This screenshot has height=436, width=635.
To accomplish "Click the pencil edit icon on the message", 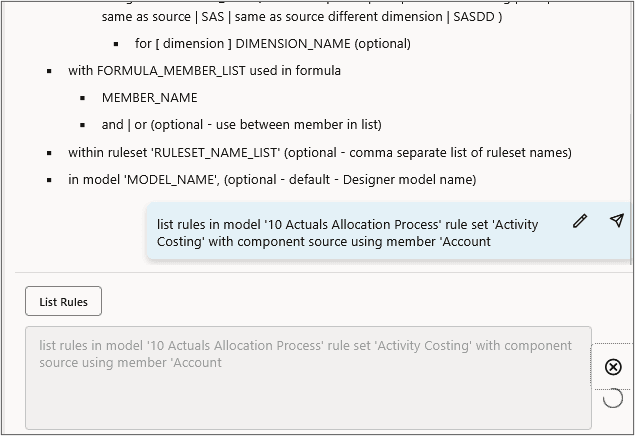I will pyautogui.click(x=580, y=221).
